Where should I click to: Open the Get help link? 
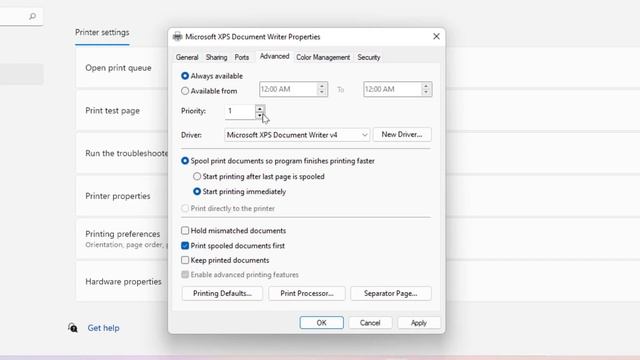coord(103,328)
